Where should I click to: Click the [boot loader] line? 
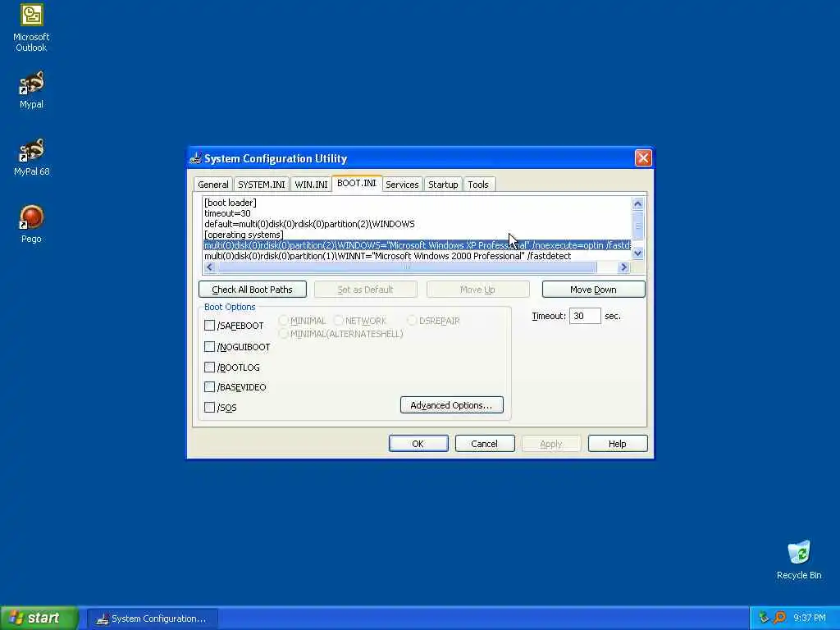[231, 203]
